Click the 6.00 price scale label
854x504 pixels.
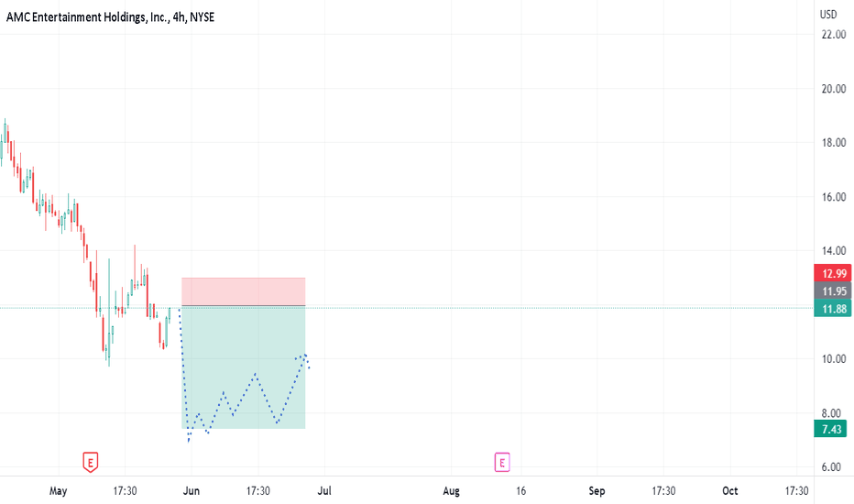[832, 467]
